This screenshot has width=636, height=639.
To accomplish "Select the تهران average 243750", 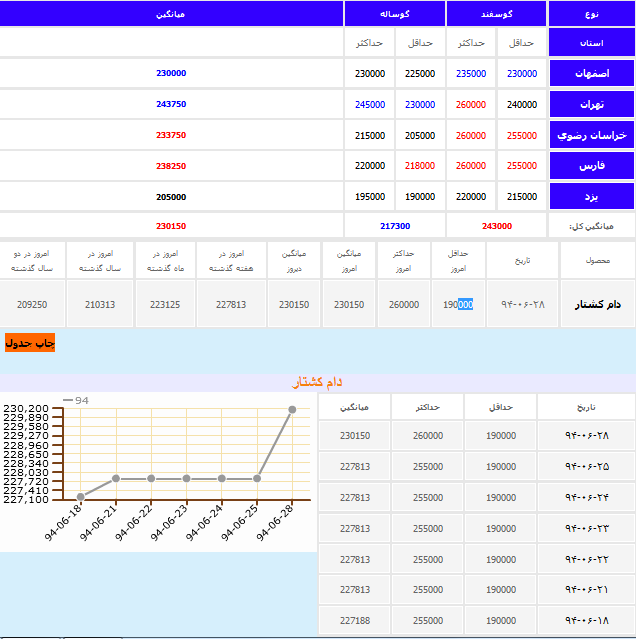I will [171, 104].
